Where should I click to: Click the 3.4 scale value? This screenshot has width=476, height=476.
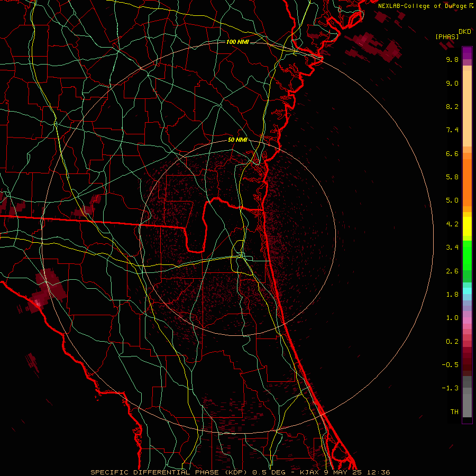452,248
